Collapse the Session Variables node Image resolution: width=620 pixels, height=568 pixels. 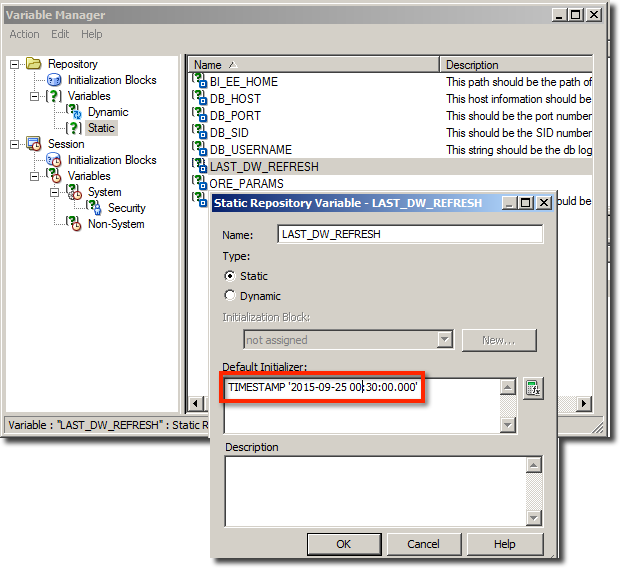click(35, 176)
